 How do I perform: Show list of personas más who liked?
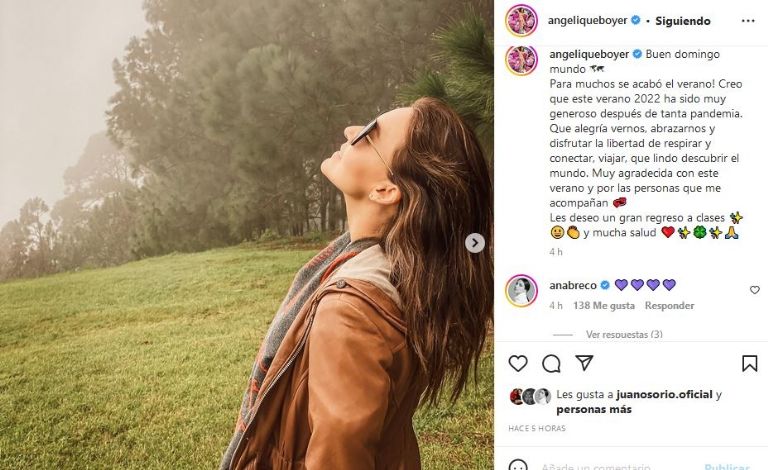[x=594, y=409]
